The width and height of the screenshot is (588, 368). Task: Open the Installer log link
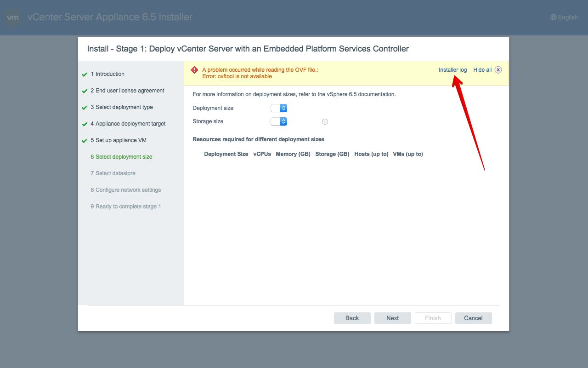coord(452,70)
